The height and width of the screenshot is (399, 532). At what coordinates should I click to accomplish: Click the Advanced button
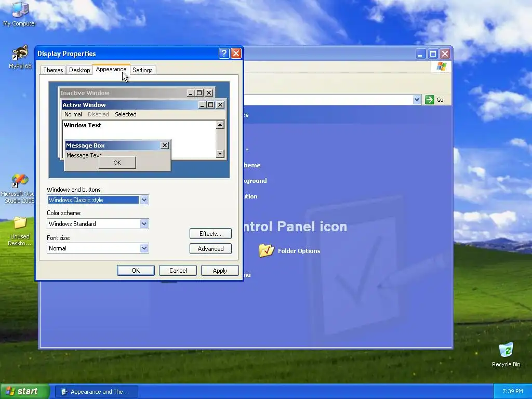pos(210,249)
